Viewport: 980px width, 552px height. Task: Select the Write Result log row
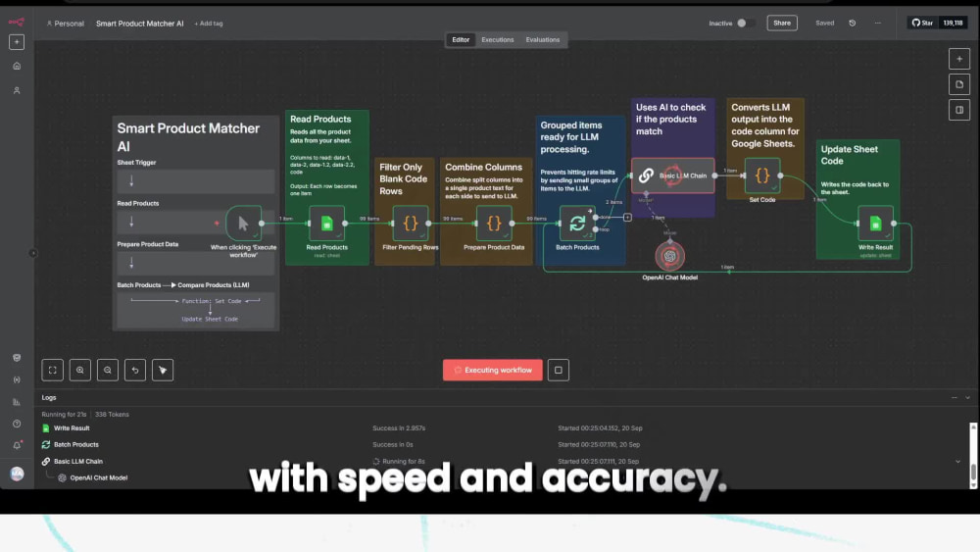click(x=500, y=428)
